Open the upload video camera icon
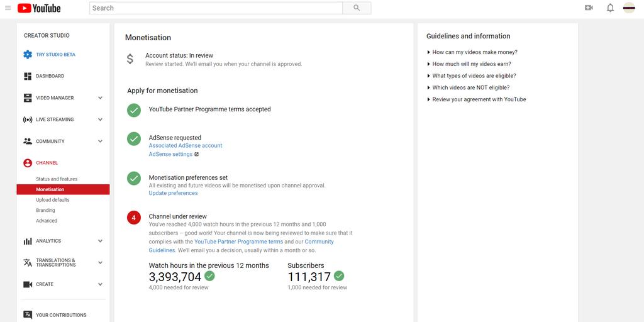The width and height of the screenshot is (644, 322). pyautogui.click(x=589, y=8)
